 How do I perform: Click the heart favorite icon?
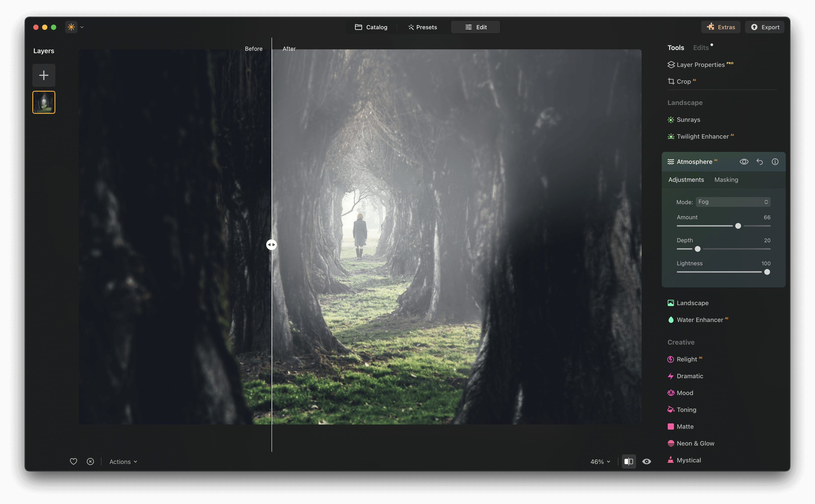(x=73, y=461)
